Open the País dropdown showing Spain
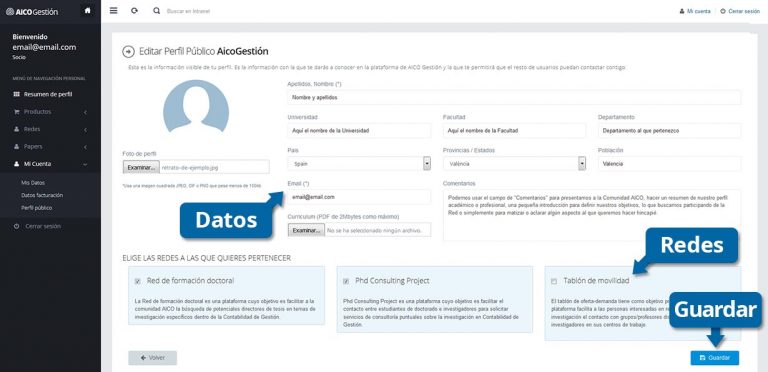This screenshot has width=768, height=372. click(359, 164)
